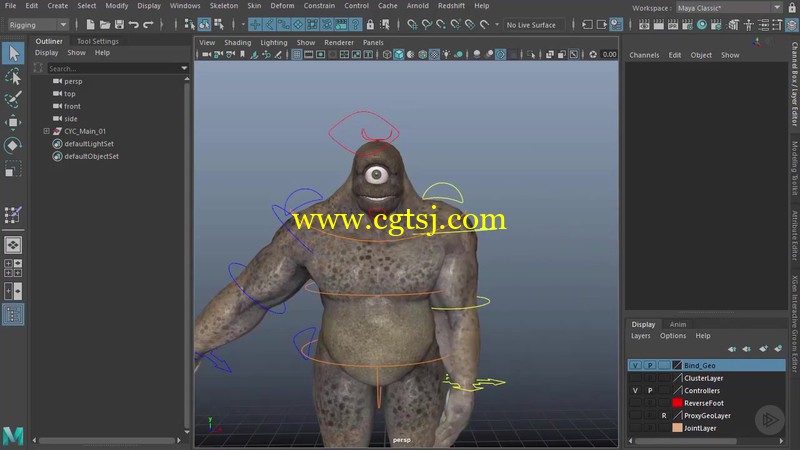Toggle viewport isolate select icon
The height and width of the screenshot is (450, 800).
pos(531,55)
